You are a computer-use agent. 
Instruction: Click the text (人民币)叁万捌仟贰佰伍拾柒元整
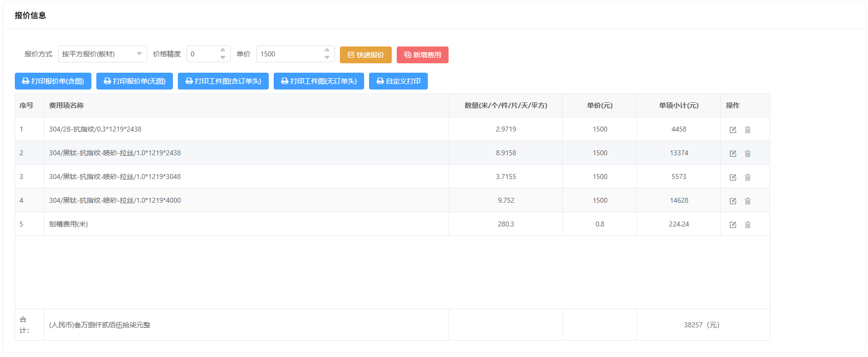click(100, 325)
